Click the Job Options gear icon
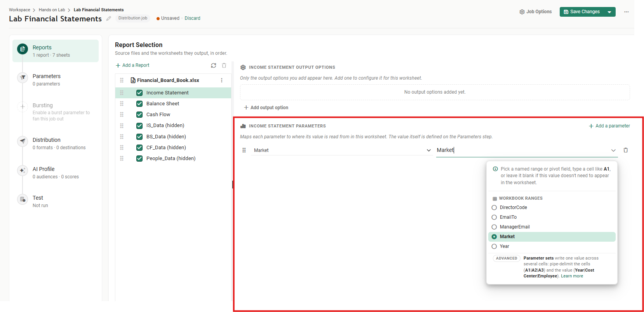 pos(522,12)
